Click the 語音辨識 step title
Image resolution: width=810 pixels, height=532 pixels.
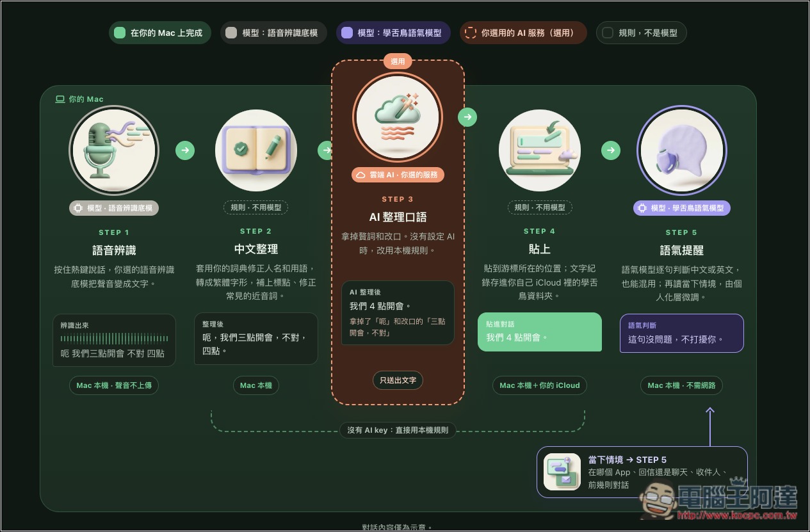tap(114, 250)
